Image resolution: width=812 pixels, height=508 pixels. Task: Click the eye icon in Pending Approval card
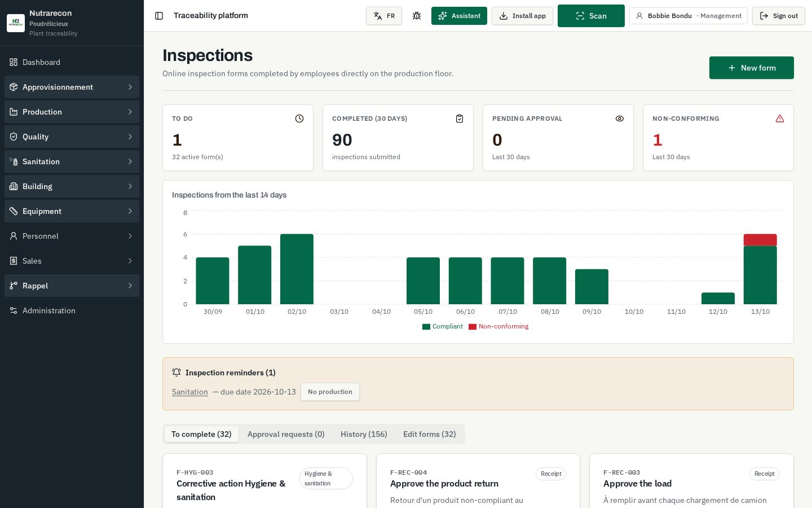tap(620, 119)
